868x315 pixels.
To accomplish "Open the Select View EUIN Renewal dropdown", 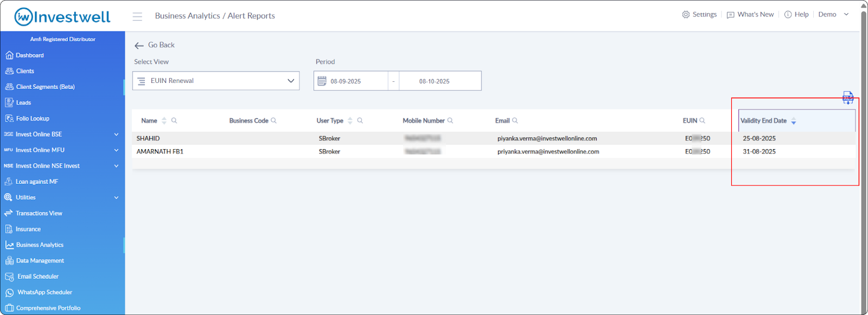I will 216,81.
